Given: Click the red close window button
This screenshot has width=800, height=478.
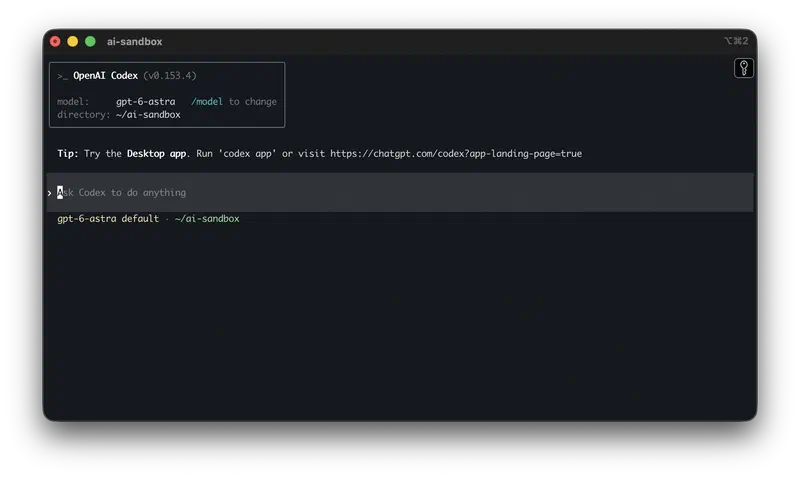Looking at the screenshot, I should pyautogui.click(x=55, y=41).
